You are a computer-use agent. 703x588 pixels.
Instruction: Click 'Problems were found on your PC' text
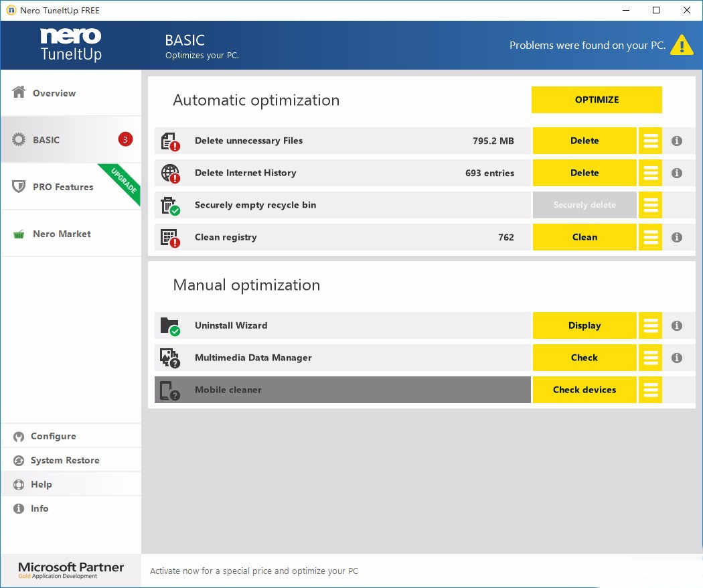click(587, 46)
